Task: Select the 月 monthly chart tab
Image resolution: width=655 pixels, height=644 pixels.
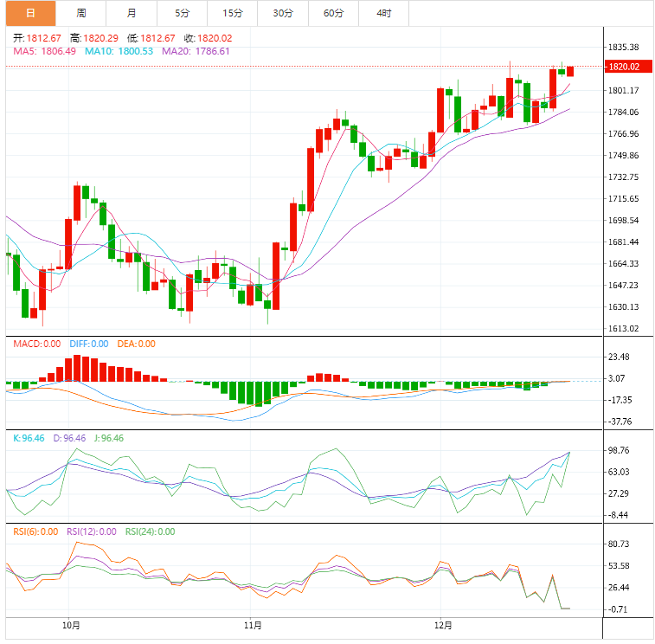Action: (131, 13)
